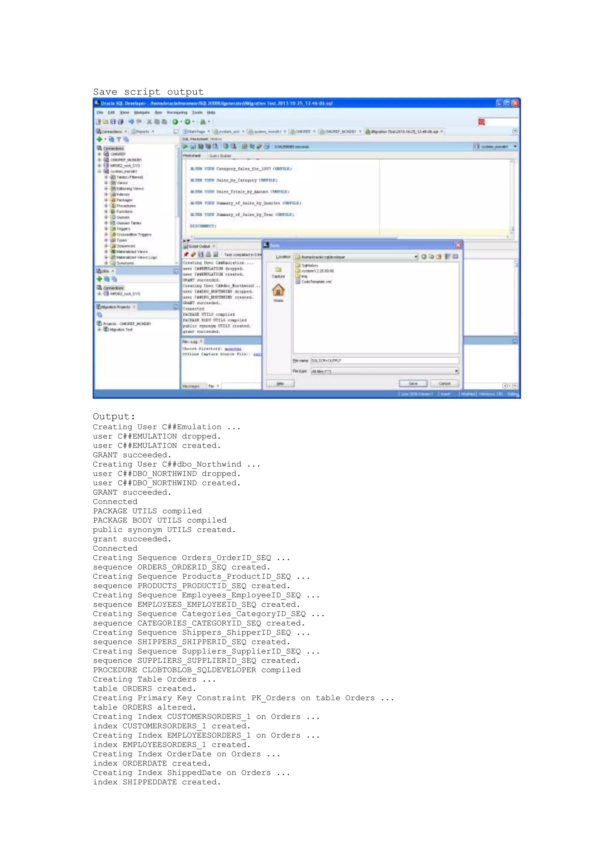The width and height of the screenshot is (614, 868).
Task: Click the Help button in Save dialog
Action: coord(280,384)
